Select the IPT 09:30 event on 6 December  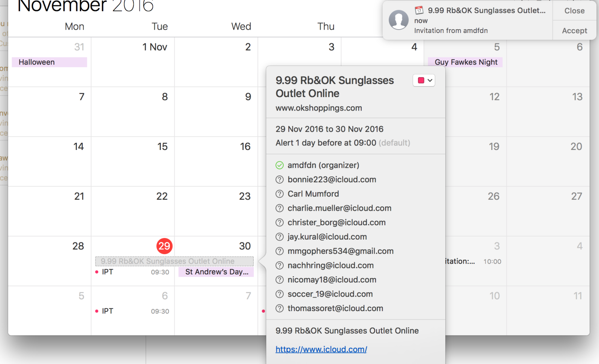(x=132, y=311)
